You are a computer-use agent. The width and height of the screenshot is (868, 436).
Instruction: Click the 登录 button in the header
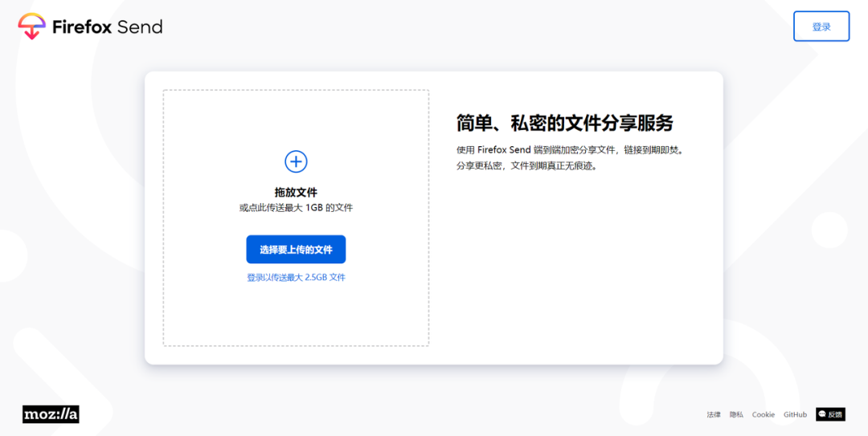point(821,26)
